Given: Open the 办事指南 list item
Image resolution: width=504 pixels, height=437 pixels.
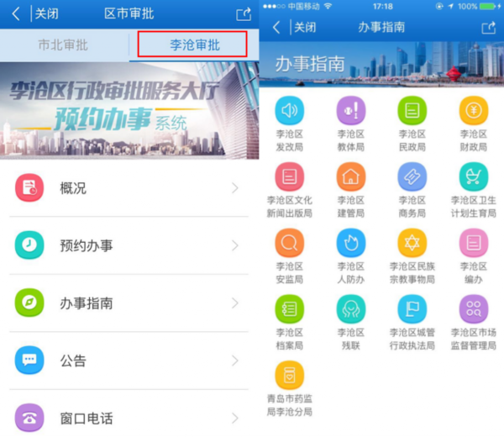Looking at the screenshot, I should 126,303.
